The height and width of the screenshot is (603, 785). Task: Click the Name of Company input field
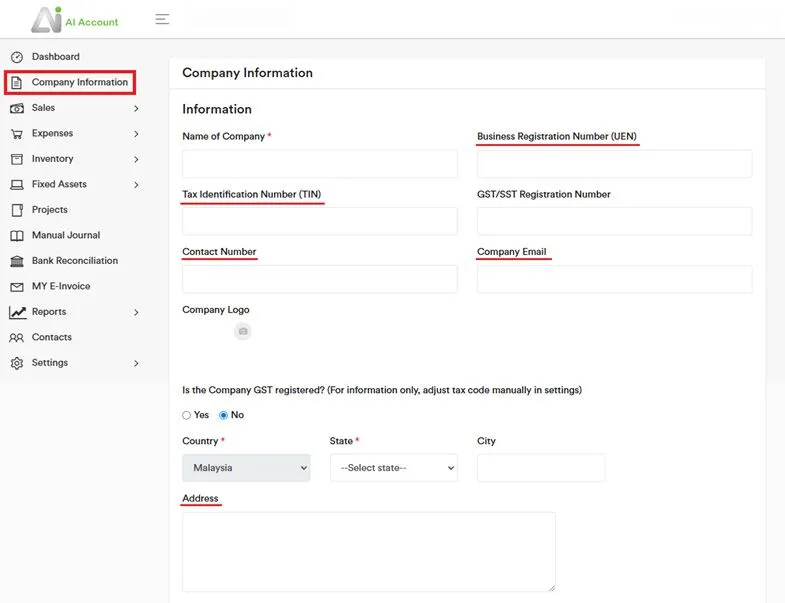319,164
